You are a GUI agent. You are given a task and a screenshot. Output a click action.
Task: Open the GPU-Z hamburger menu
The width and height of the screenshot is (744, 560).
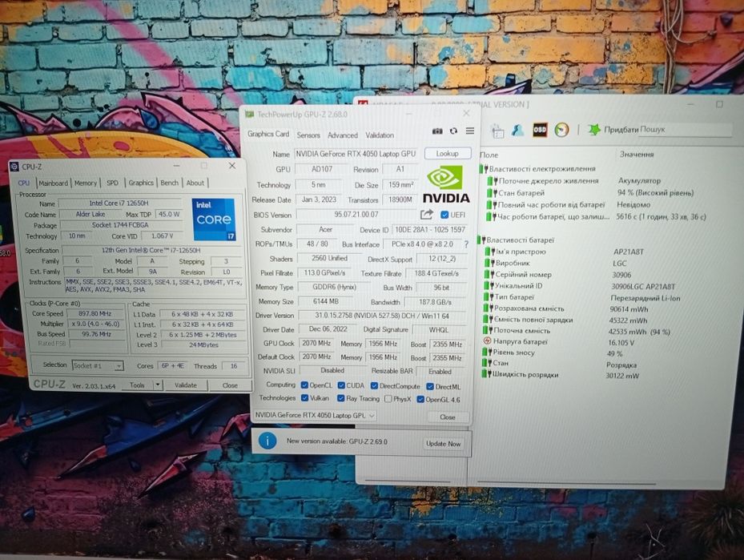coord(470,131)
